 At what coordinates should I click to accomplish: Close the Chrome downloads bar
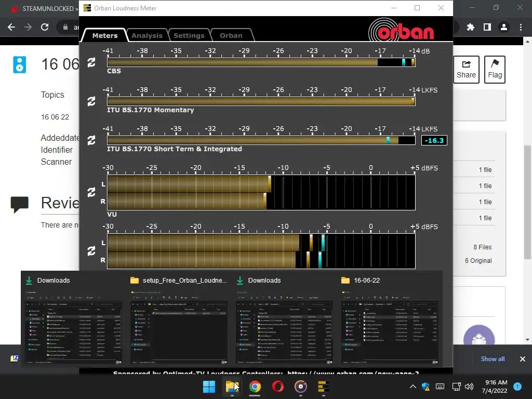click(523, 359)
